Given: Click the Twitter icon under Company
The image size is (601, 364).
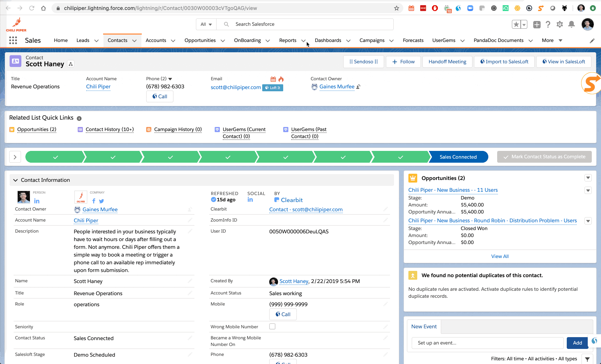Looking at the screenshot, I should [x=102, y=201].
